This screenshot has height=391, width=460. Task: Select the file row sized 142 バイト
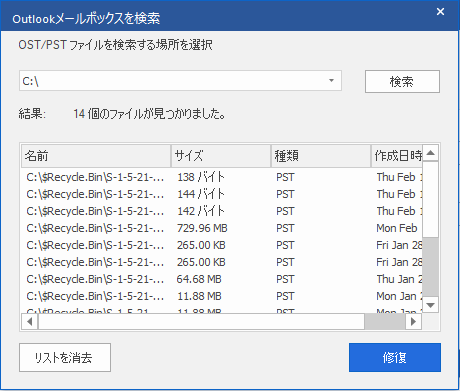pos(223,211)
